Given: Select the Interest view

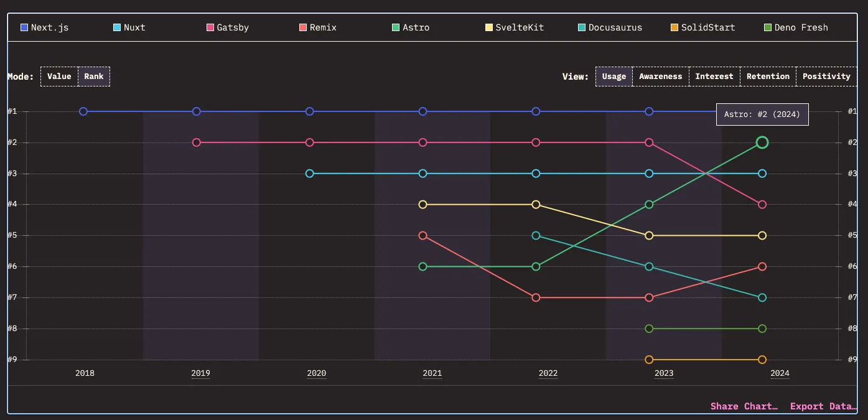Looking at the screenshot, I should [x=714, y=77].
